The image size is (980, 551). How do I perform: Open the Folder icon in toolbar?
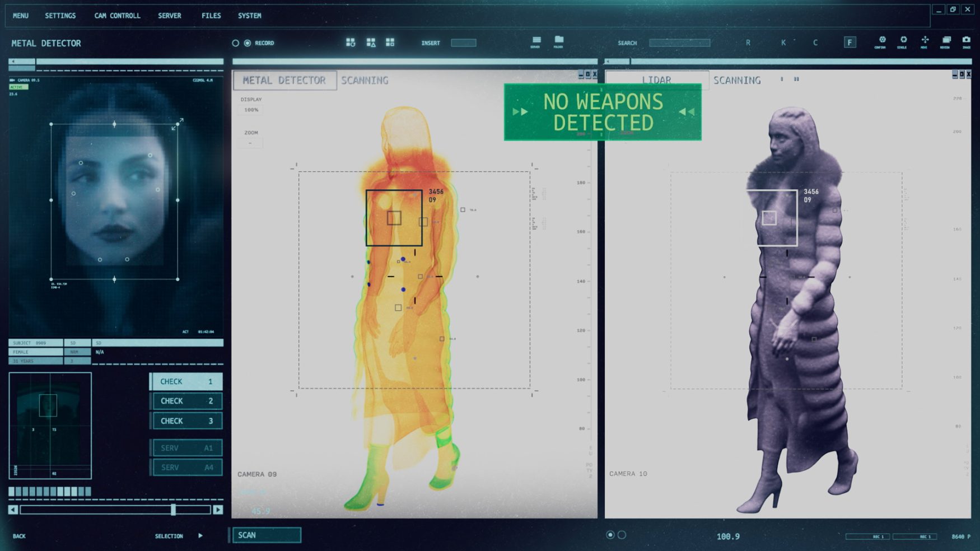558,41
